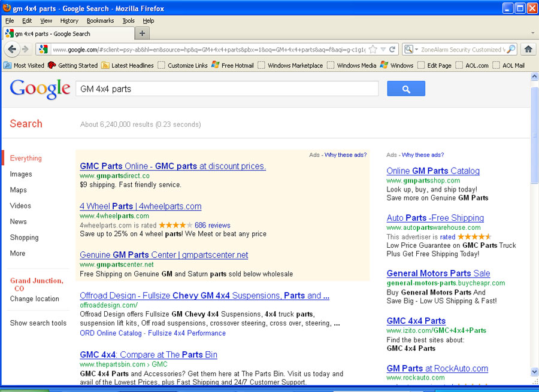Viewport: 539px width, 392px height.
Task: Click the ZoneAlarm search input box
Action: click(462, 50)
